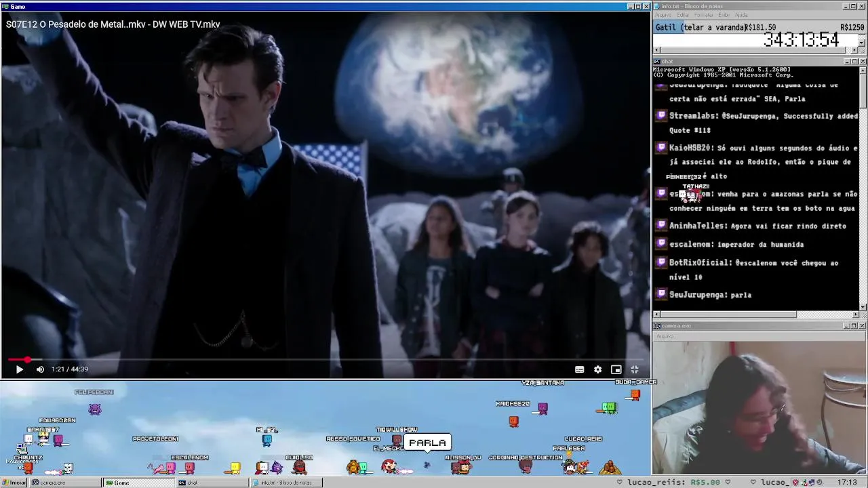The image size is (868, 488).
Task: Exit fullscreen in the video player
Action: 635,369
